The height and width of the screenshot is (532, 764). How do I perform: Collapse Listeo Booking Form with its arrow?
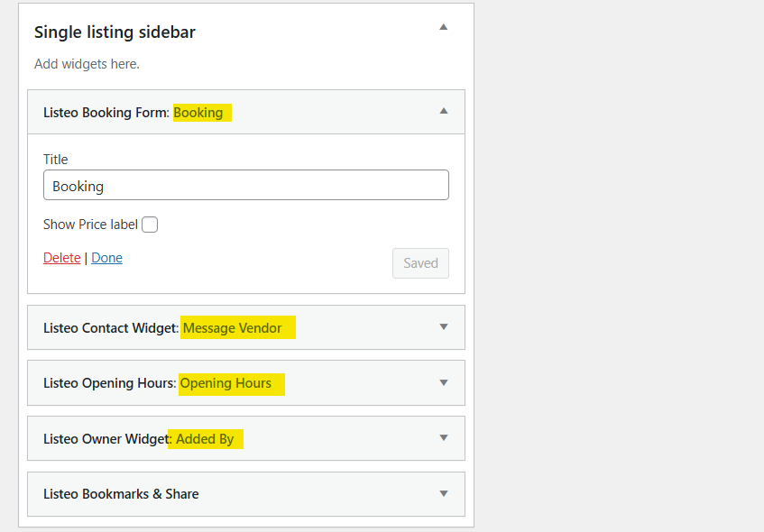point(443,111)
